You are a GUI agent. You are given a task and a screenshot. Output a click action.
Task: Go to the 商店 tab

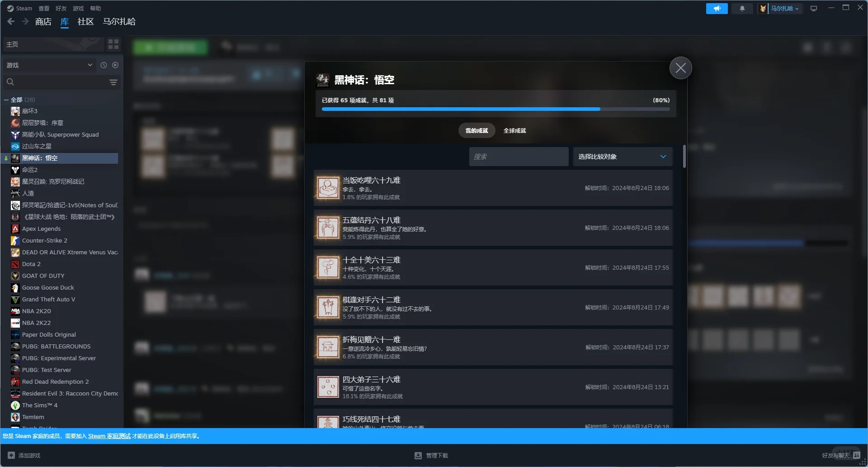pos(43,21)
